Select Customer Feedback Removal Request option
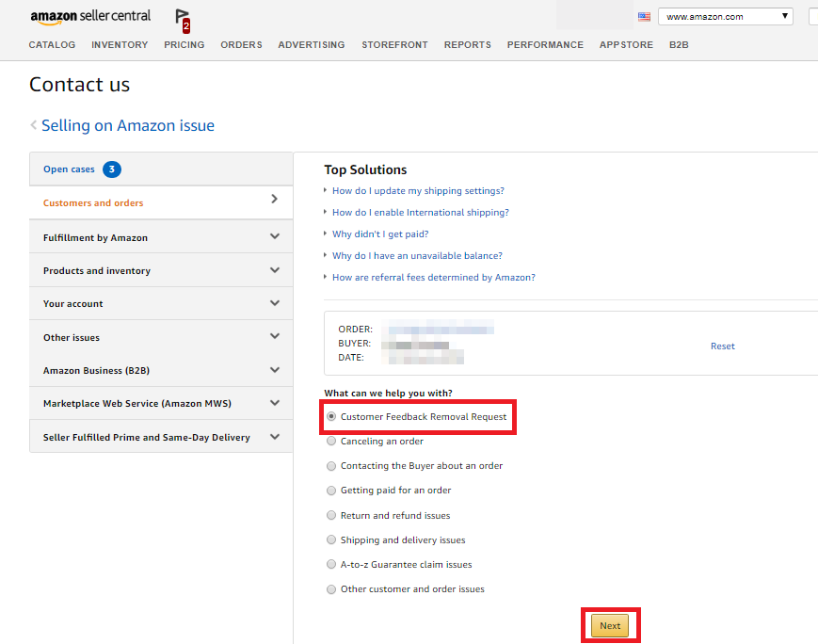The width and height of the screenshot is (818, 644). coord(331,416)
